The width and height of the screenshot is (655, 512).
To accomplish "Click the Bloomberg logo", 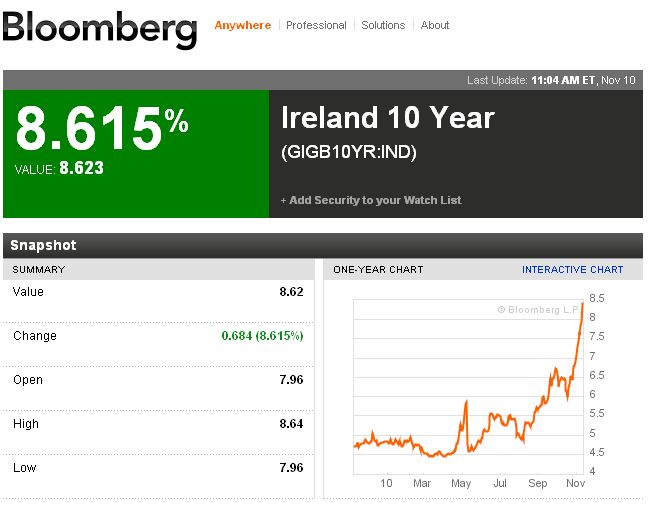I will 100,27.
